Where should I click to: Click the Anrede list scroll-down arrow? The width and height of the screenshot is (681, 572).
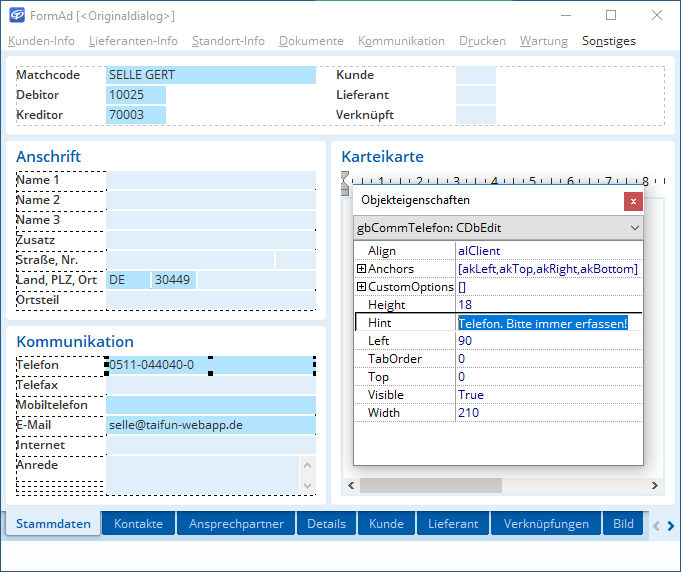(308, 486)
